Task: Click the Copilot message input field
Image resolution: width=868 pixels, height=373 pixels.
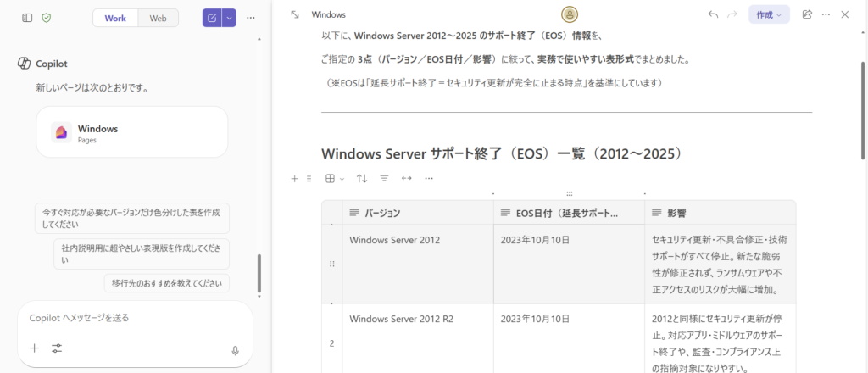Action: click(x=127, y=318)
